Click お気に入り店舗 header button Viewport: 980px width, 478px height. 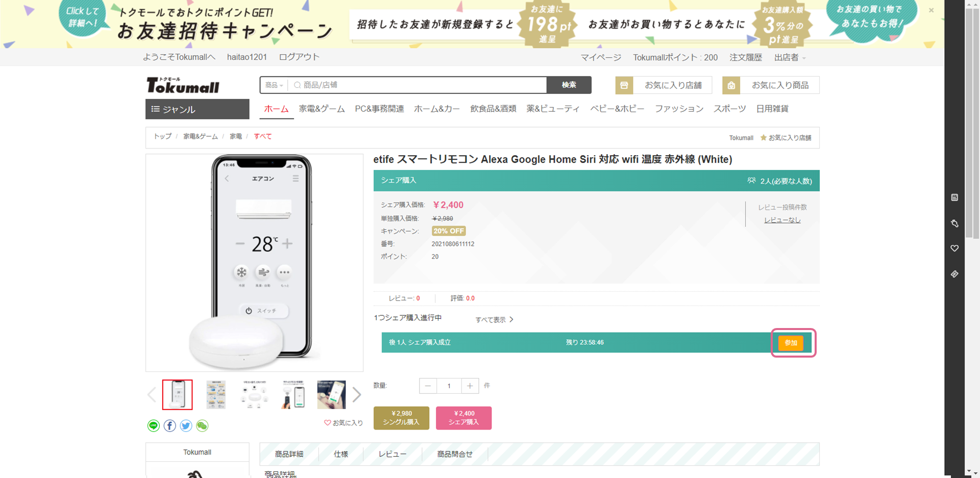pos(664,85)
